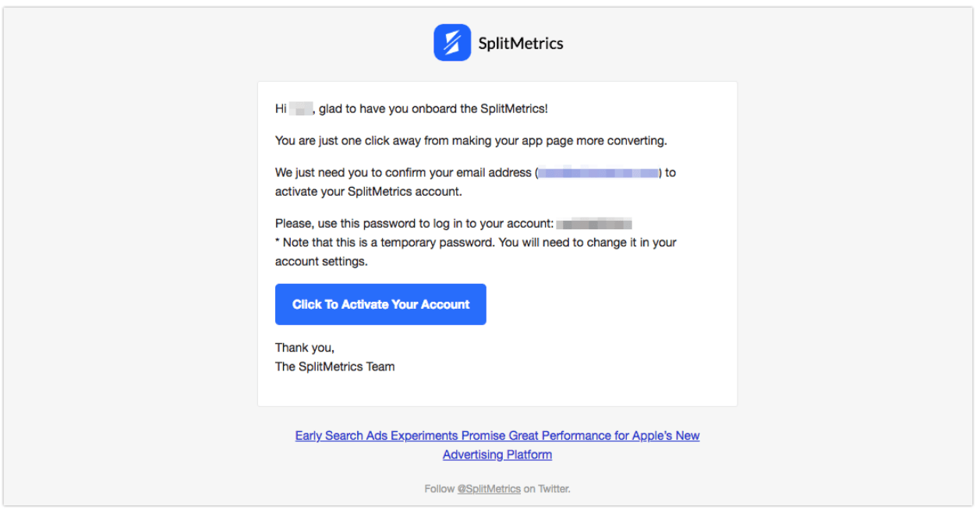The width and height of the screenshot is (980, 510).
Task: Click the blue SplitMetrics logo icon
Action: (x=452, y=42)
